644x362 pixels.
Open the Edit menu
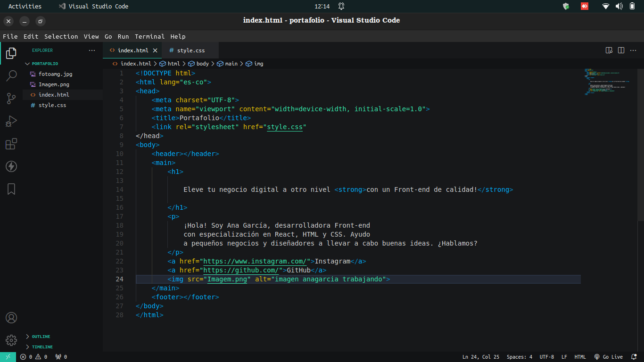31,36
